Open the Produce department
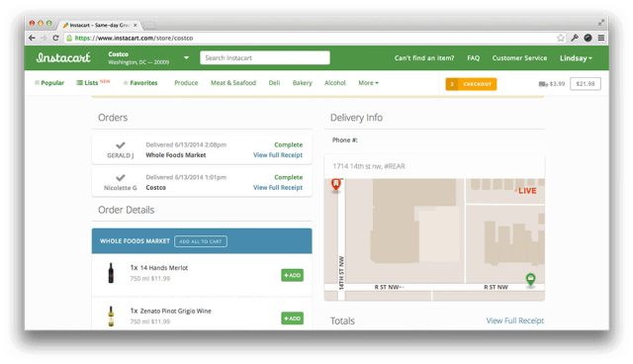This screenshot has height=364, width=633. pyautogui.click(x=186, y=83)
